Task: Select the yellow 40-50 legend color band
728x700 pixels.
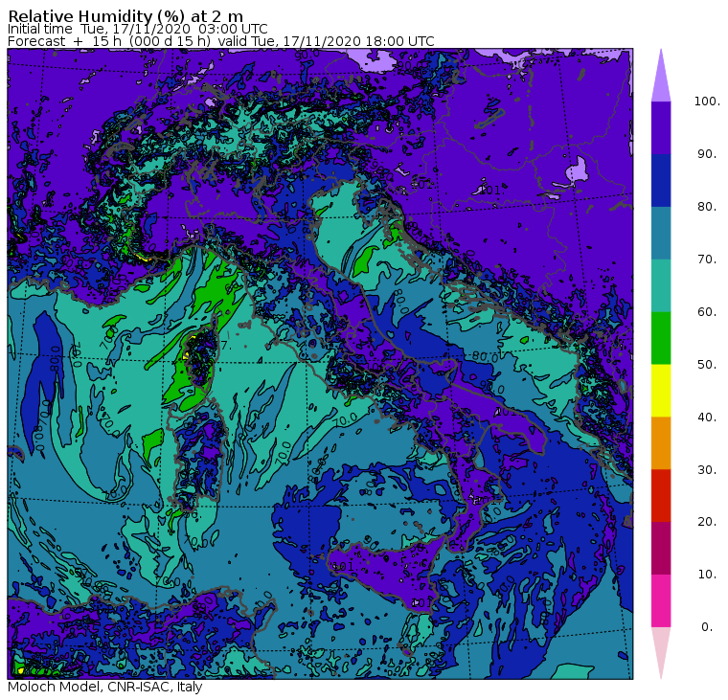Action: [661, 391]
